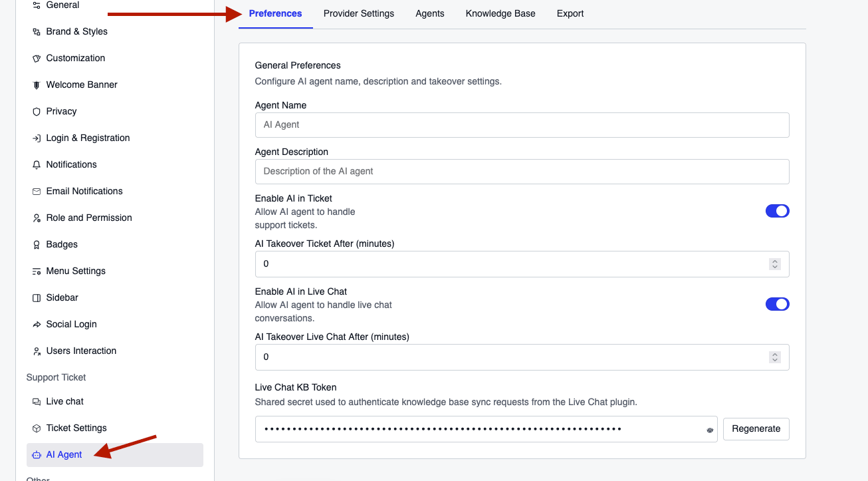868x481 pixels.
Task: Click the General Preferences heading text
Action: click(298, 65)
